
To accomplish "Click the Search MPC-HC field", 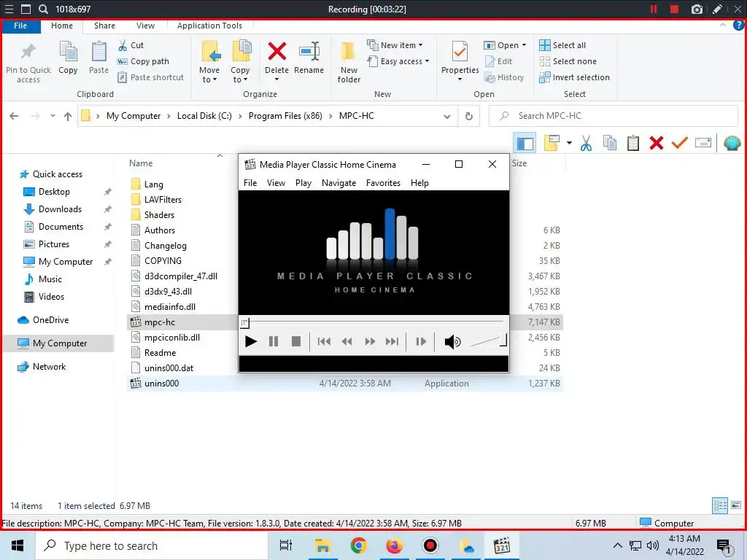I will tap(614, 116).
